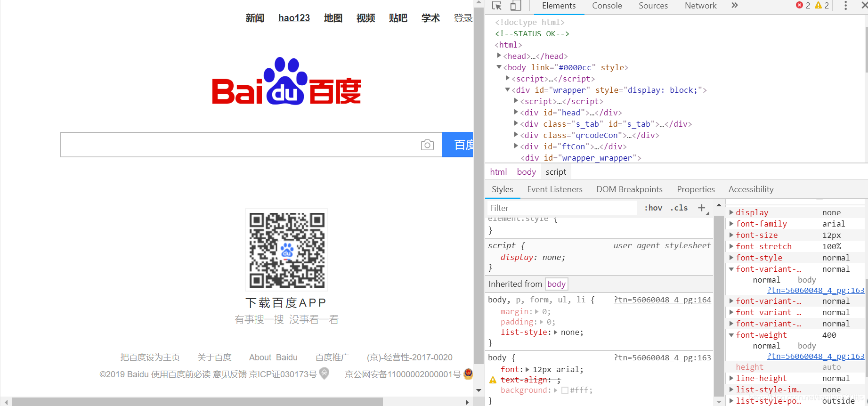Open the Event Listeners tab
The height and width of the screenshot is (406, 868).
(x=555, y=189)
